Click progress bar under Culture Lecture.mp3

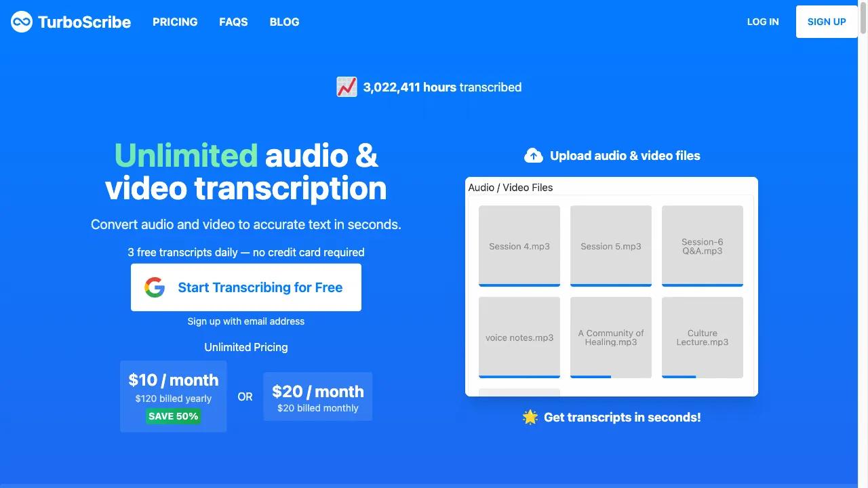[x=679, y=377]
